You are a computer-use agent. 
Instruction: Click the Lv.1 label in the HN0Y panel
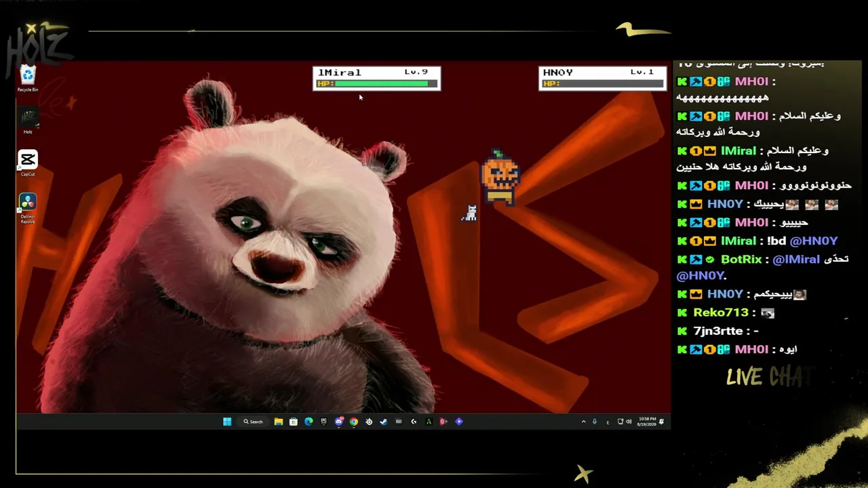642,72
